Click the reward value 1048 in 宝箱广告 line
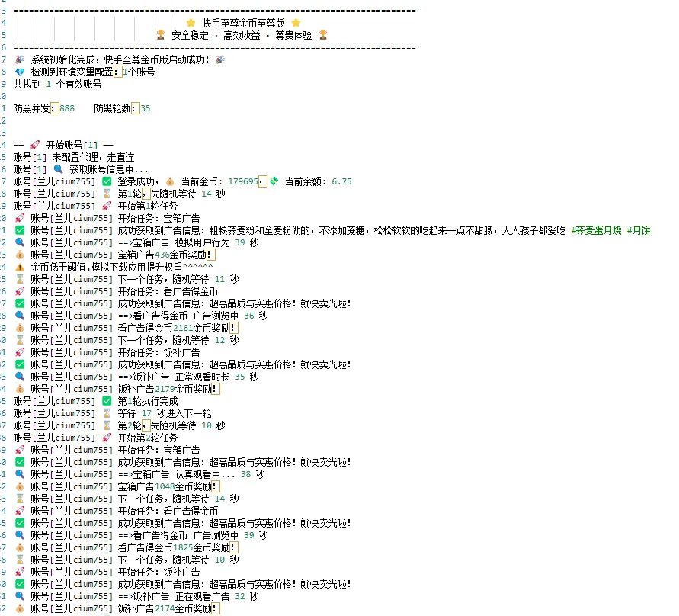The width and height of the screenshot is (679, 616). click(x=165, y=486)
